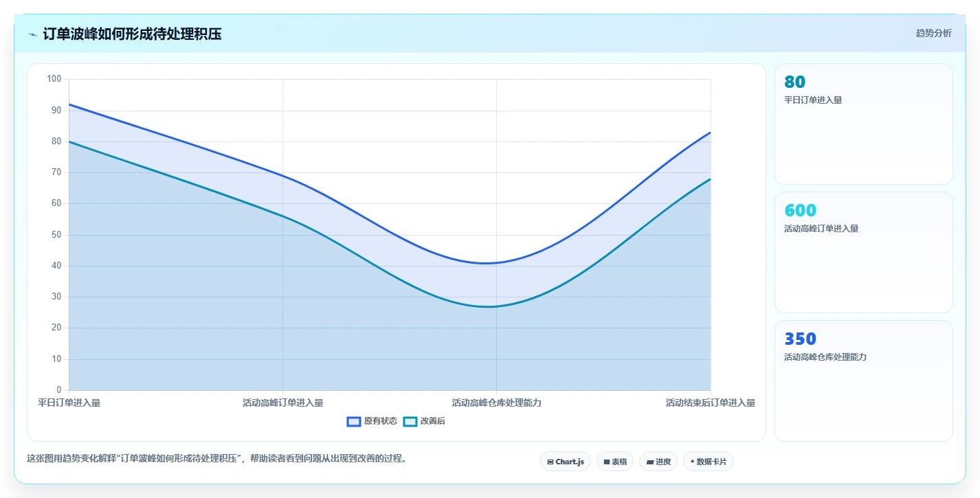Click x-axis label 活动高峰订单进入量
This screenshot has height=498, width=980.
(282, 403)
